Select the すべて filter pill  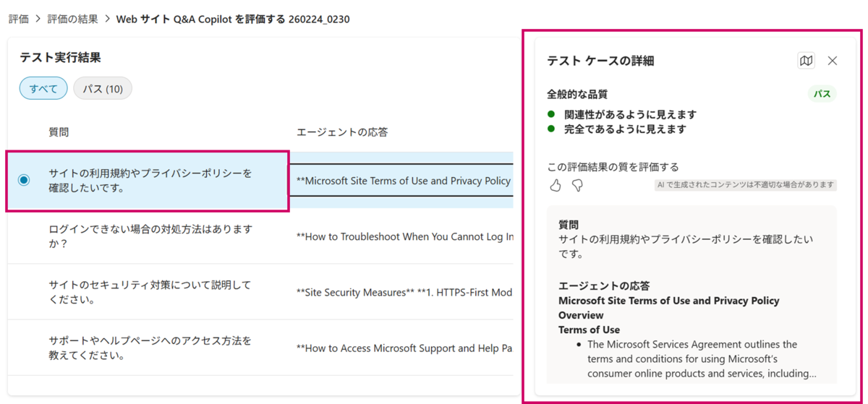pos(43,89)
